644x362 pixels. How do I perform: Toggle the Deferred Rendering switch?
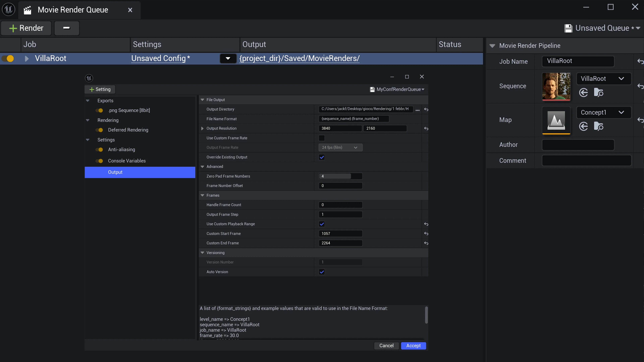(x=99, y=130)
